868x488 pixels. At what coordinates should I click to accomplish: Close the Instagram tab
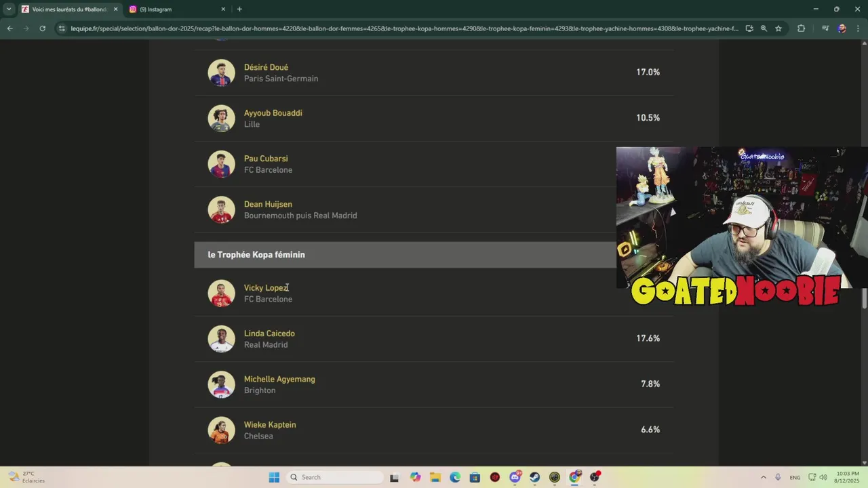coord(223,9)
